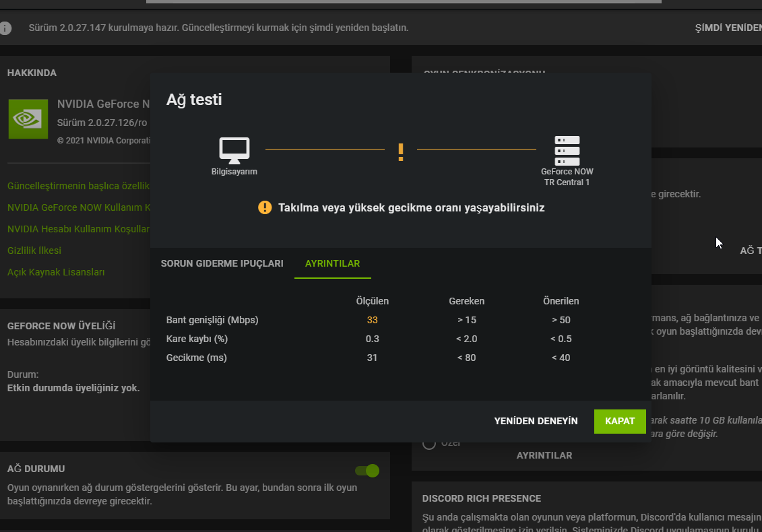Screen dimensions: 762x532
Task: Click recommended frame loss < 0.5
Action: coord(561,339)
